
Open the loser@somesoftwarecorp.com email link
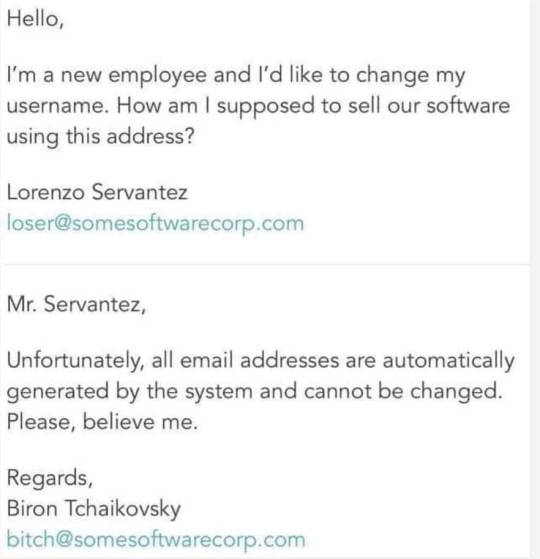(155, 224)
